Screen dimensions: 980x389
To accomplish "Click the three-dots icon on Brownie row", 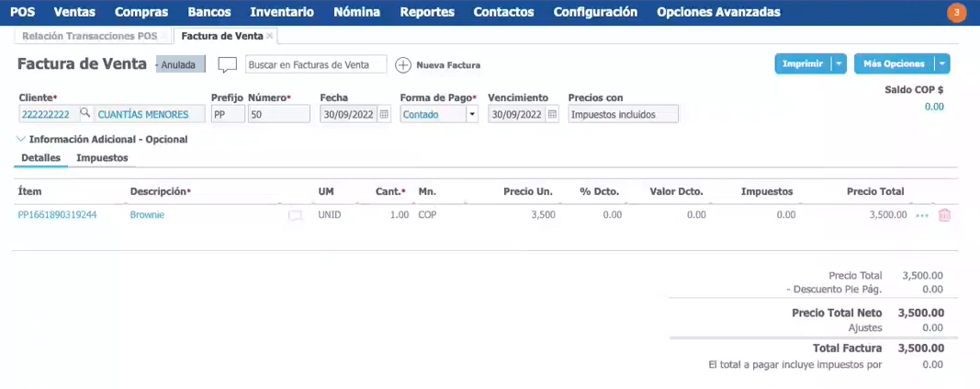I will click(922, 215).
